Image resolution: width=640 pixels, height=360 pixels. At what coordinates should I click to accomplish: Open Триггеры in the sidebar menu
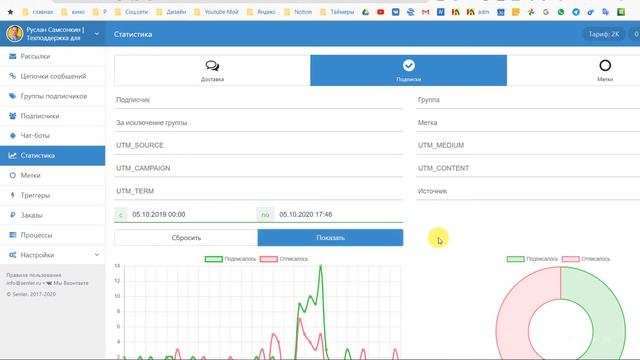click(52, 195)
